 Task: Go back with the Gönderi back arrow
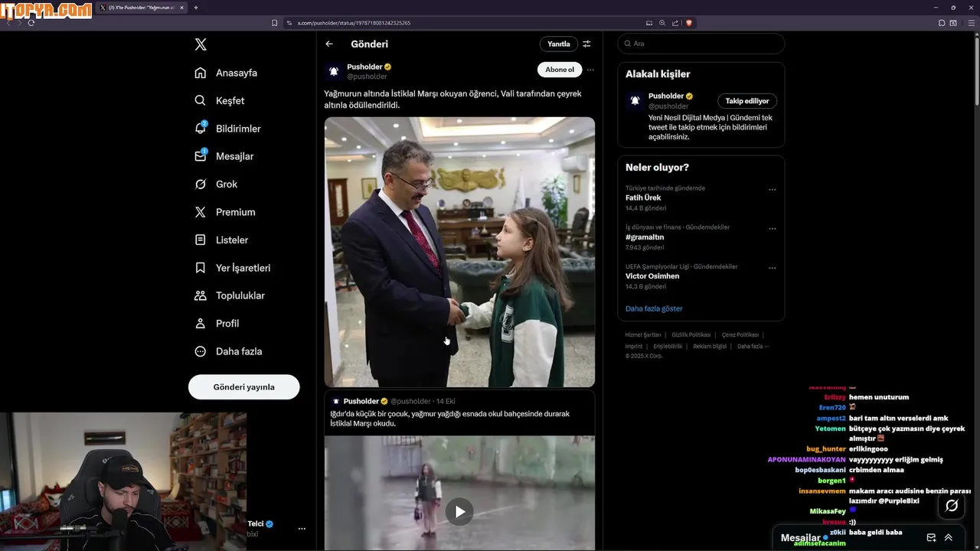(329, 44)
